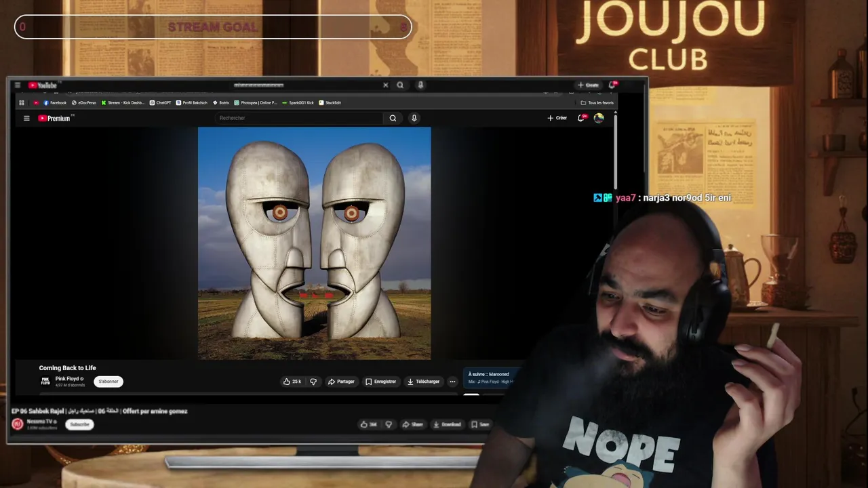
Task: Click the Rechercher search field
Action: pos(298,118)
